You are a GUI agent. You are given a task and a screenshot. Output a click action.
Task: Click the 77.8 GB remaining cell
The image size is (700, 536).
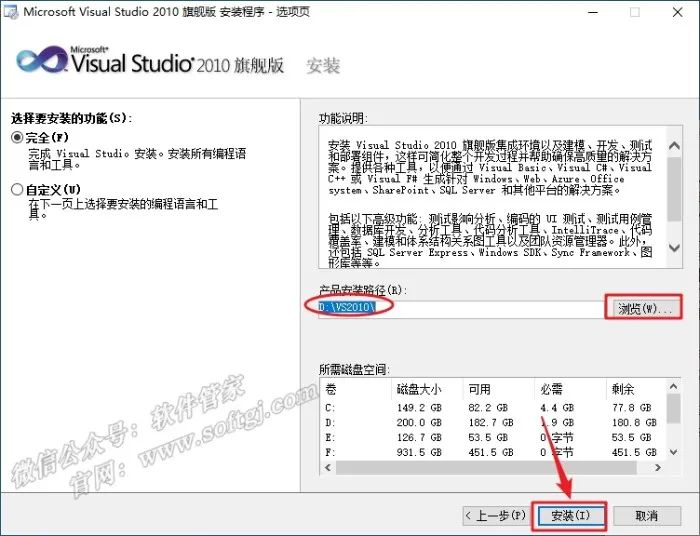click(x=631, y=407)
